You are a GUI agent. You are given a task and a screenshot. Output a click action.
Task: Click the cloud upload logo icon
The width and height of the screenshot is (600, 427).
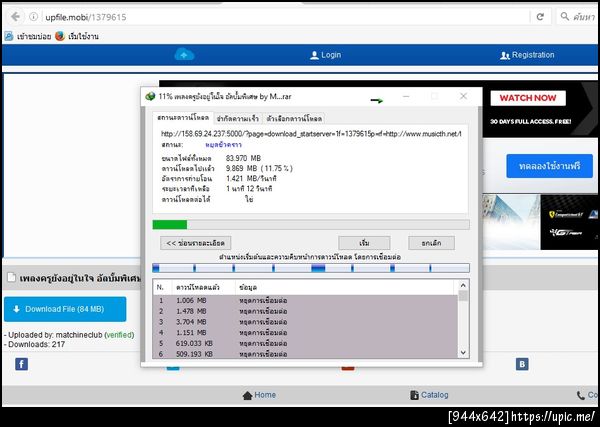pyautogui.click(x=184, y=55)
